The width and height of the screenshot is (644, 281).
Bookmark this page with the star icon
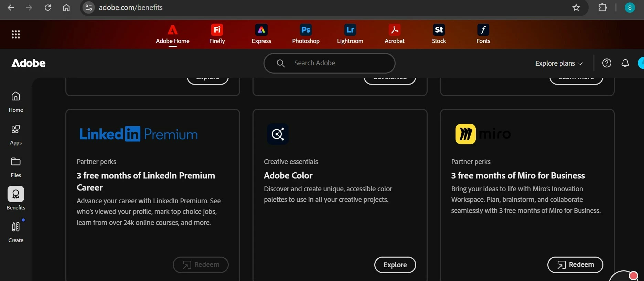click(x=576, y=8)
